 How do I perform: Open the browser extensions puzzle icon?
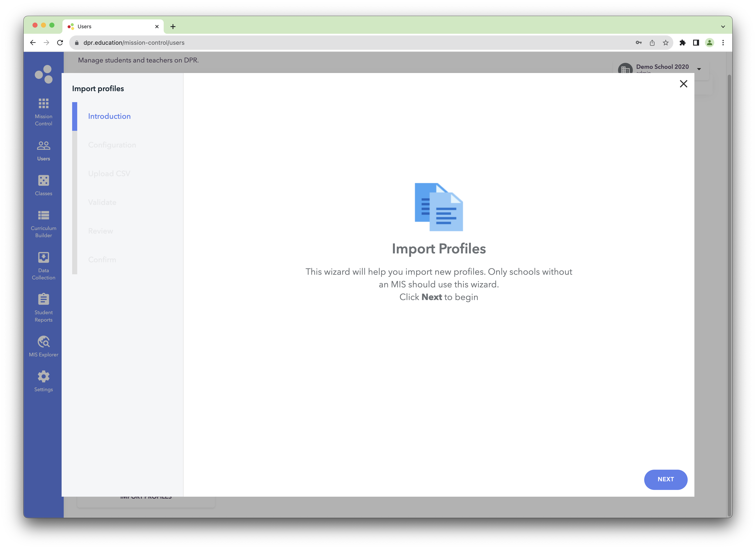pyautogui.click(x=682, y=43)
